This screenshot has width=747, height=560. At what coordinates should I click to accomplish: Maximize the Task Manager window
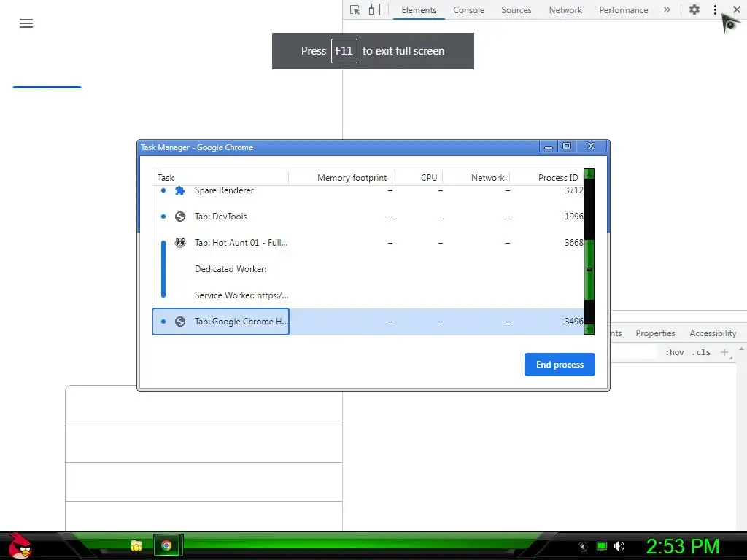coord(567,146)
